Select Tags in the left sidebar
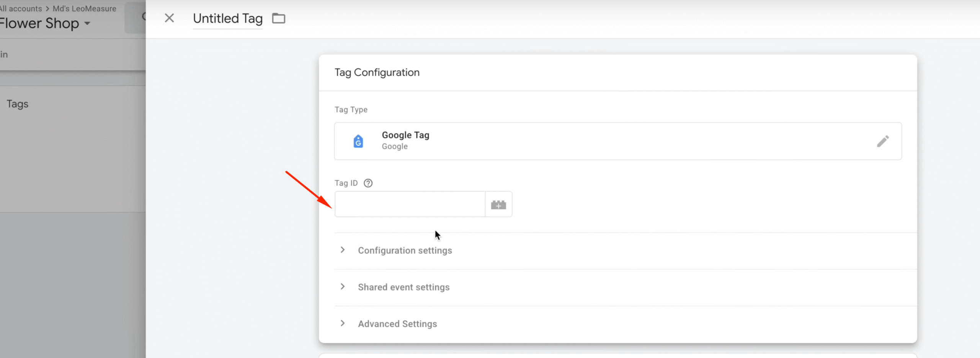Screen dimensions: 980x358 tap(18, 104)
